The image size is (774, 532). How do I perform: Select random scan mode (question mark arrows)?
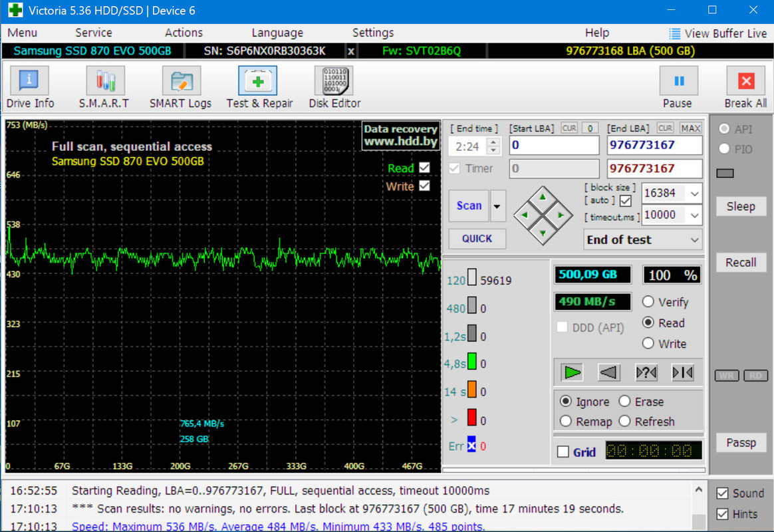click(x=646, y=372)
